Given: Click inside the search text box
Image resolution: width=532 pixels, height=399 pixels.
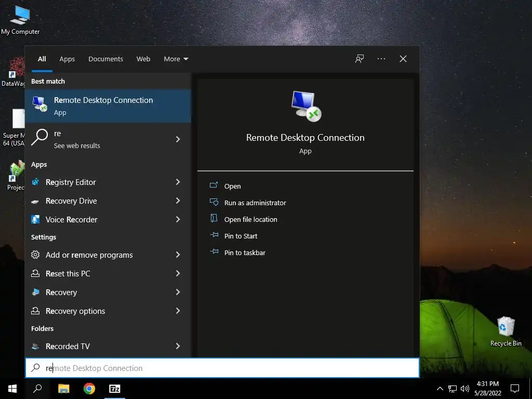Looking at the screenshot, I should pos(222,368).
